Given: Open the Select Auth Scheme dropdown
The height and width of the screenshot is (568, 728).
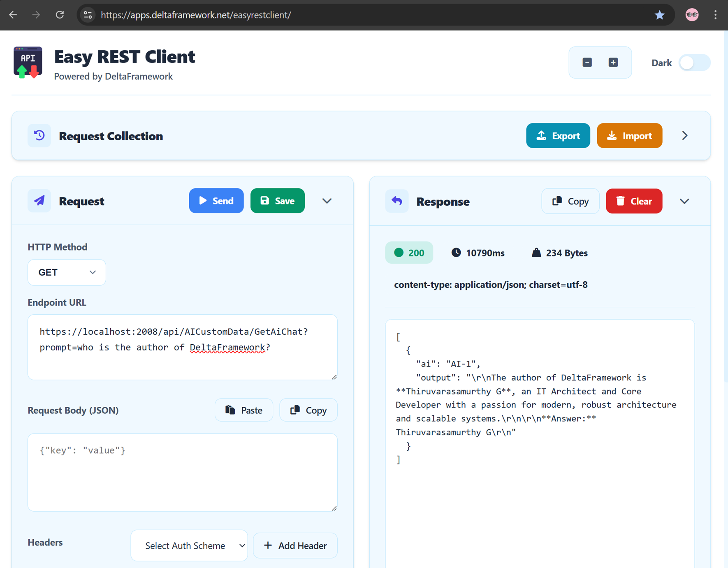Looking at the screenshot, I should (x=189, y=545).
